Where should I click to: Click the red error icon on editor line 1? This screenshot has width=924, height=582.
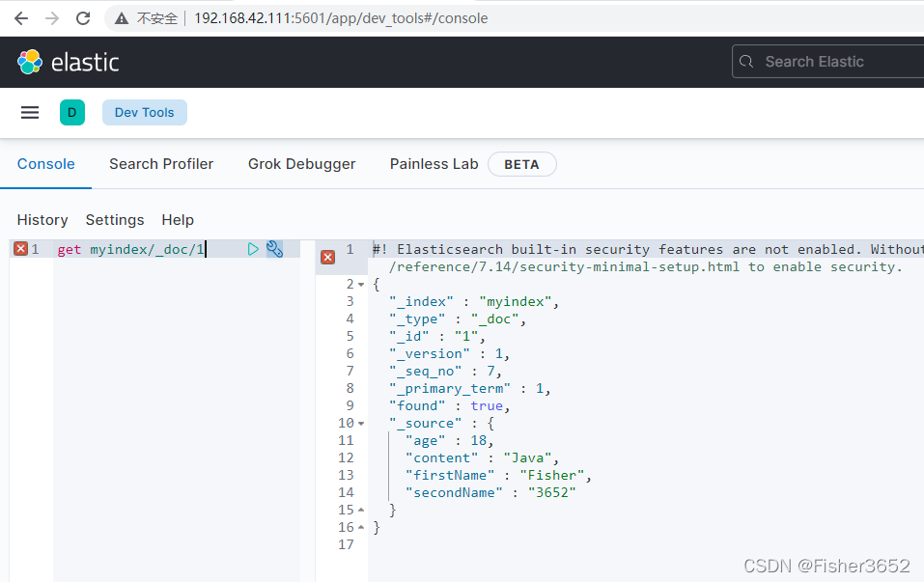pos(20,249)
